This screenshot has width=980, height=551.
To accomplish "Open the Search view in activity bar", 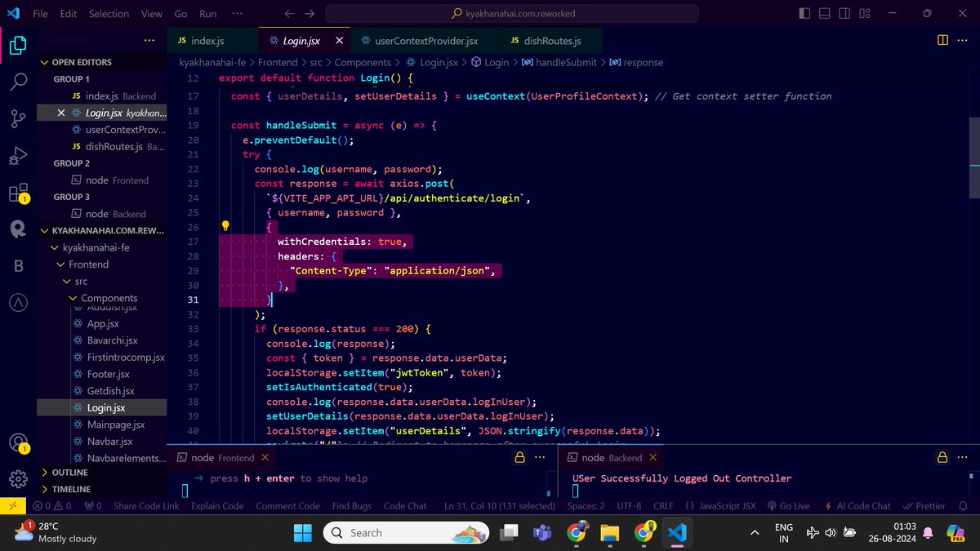I will [18, 82].
